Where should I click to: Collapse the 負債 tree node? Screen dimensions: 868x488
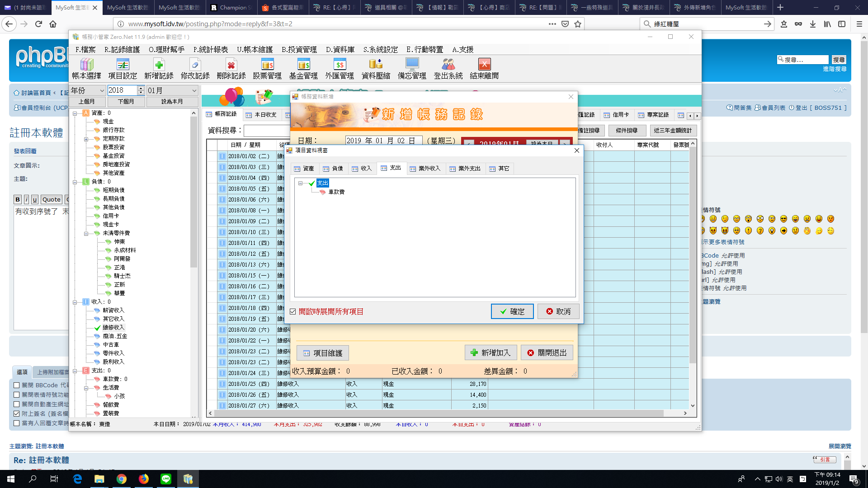75,182
